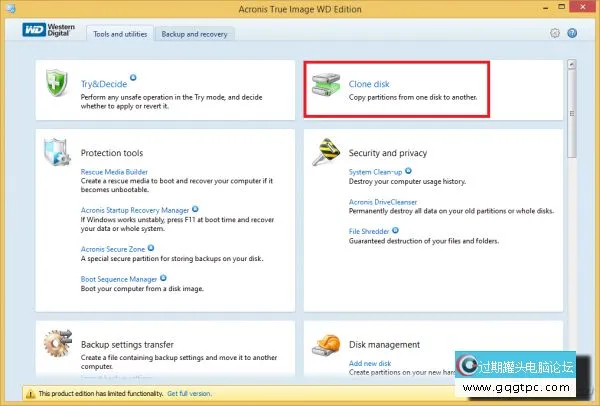
Task: Open settings via the gear icon
Action: click(x=556, y=33)
